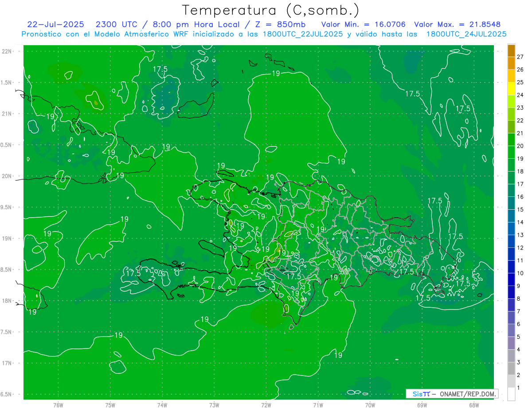Viewport: 532px width, 411px height.
Task: Click the "Valor Max. = 21.8548" text
Action: 458,24
